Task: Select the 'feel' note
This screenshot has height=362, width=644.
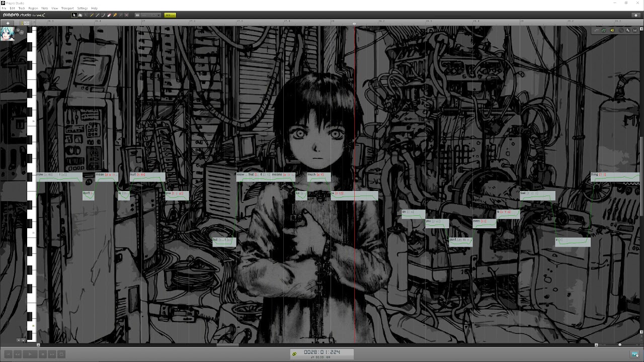Action: click(x=537, y=196)
